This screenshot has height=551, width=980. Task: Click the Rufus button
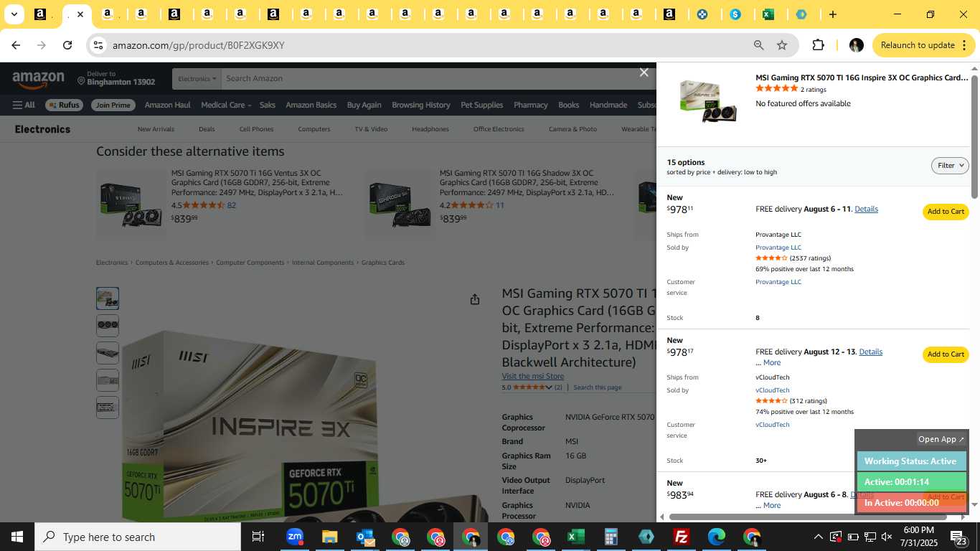pyautogui.click(x=64, y=105)
